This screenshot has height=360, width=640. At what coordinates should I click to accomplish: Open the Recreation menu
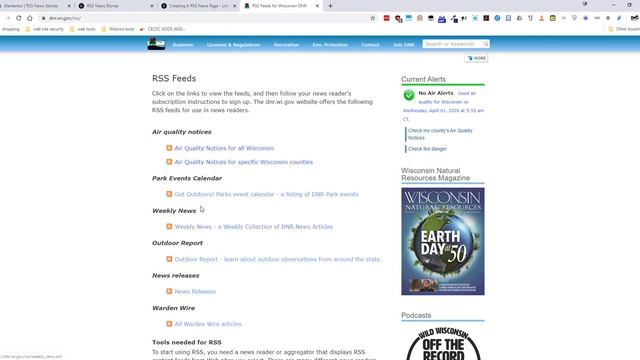tap(286, 45)
